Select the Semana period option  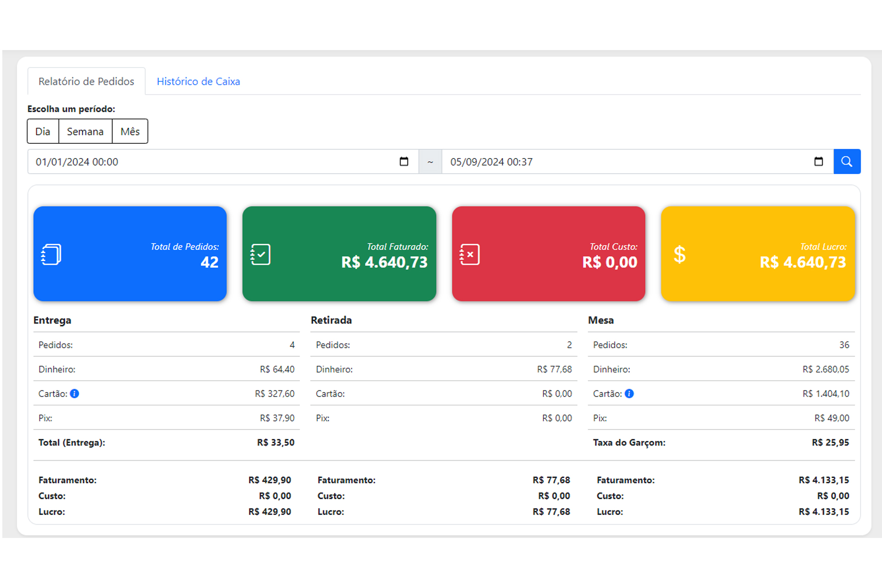(85, 131)
